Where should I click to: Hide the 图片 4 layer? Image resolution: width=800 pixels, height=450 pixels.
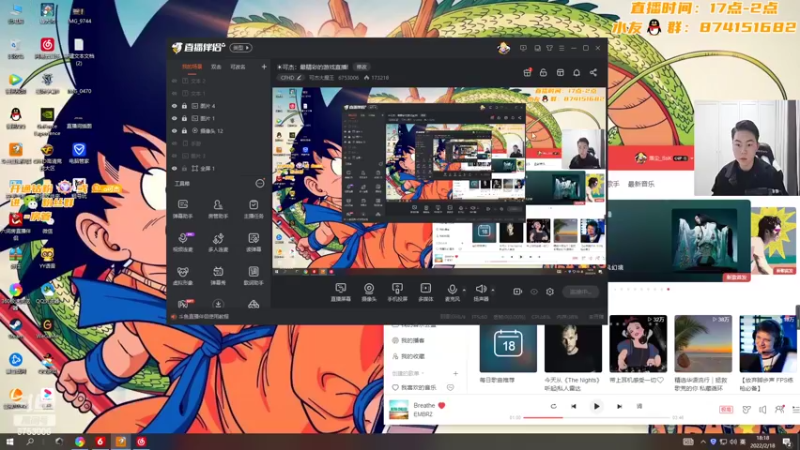174,106
